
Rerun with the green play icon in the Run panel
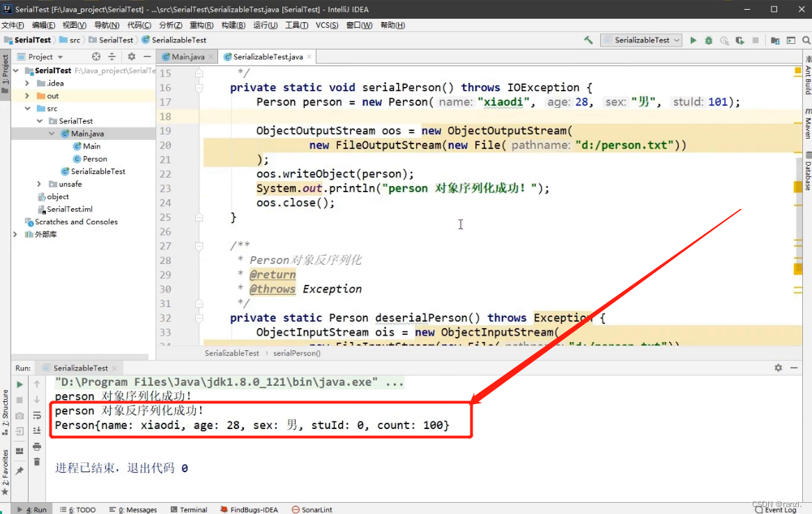click(20, 384)
